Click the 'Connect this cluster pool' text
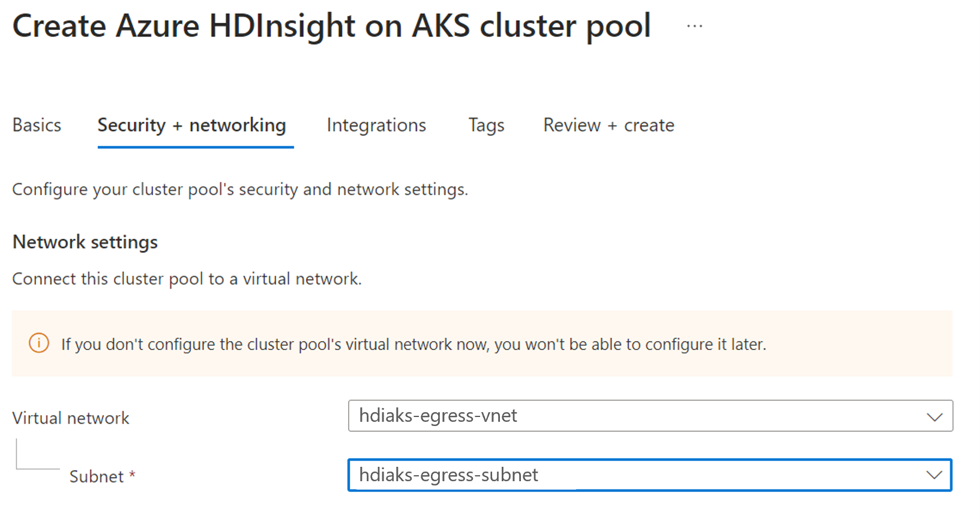The width and height of the screenshot is (980, 522). [187, 279]
